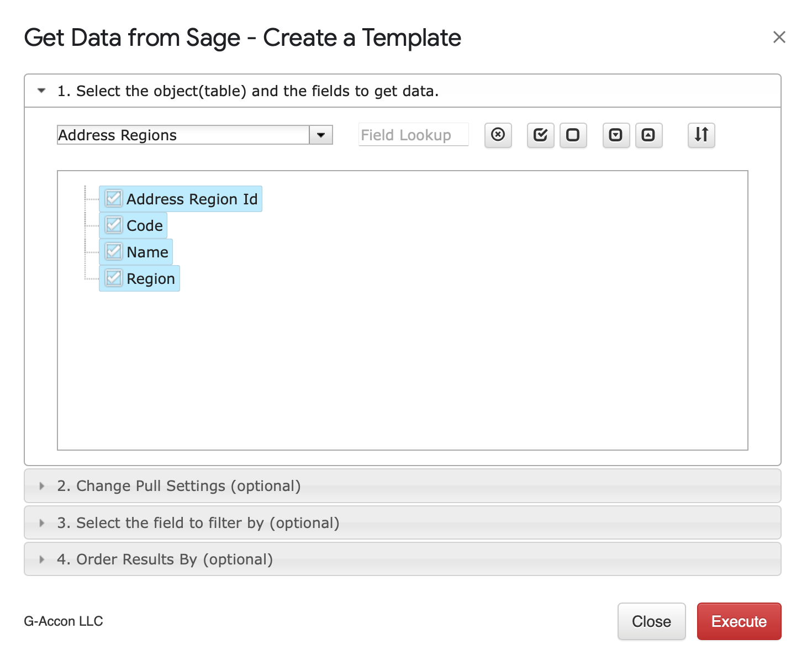Image resolution: width=812 pixels, height=655 pixels.
Task: Click the collapse-all up-arrow icon
Action: point(649,135)
